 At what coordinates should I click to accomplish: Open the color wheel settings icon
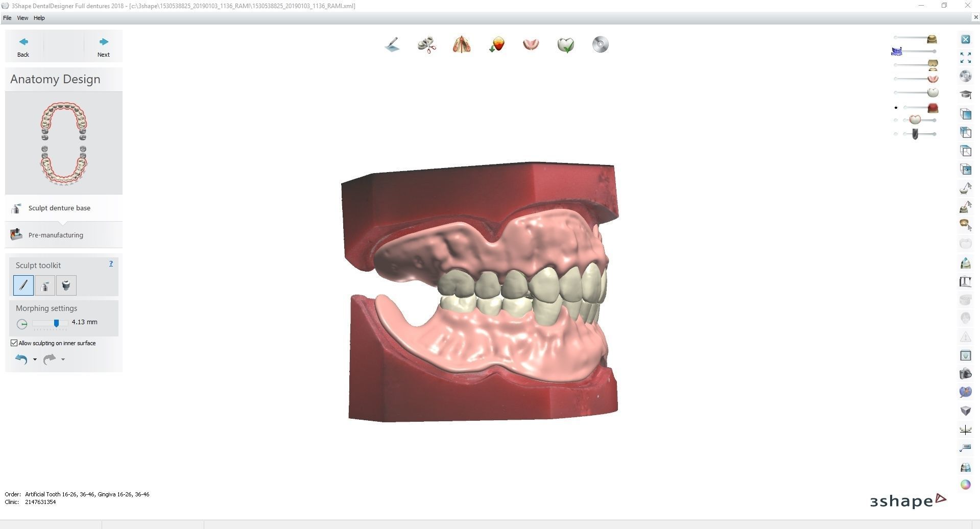click(966, 485)
